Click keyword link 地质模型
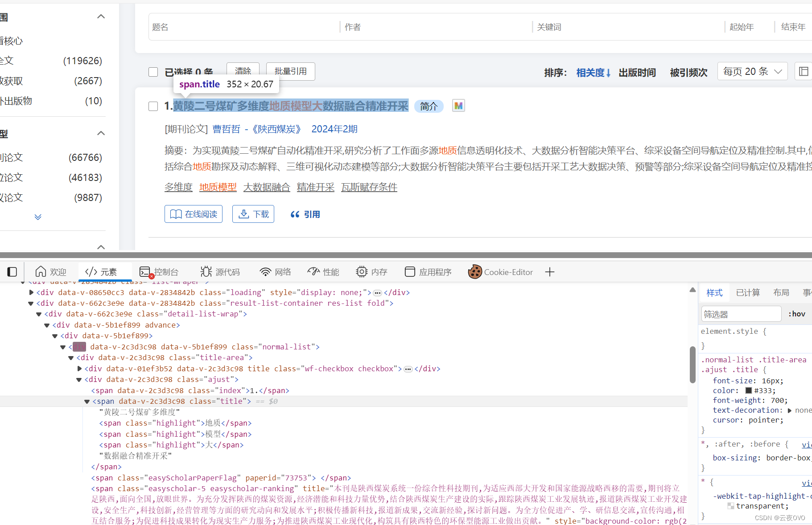 (x=218, y=187)
